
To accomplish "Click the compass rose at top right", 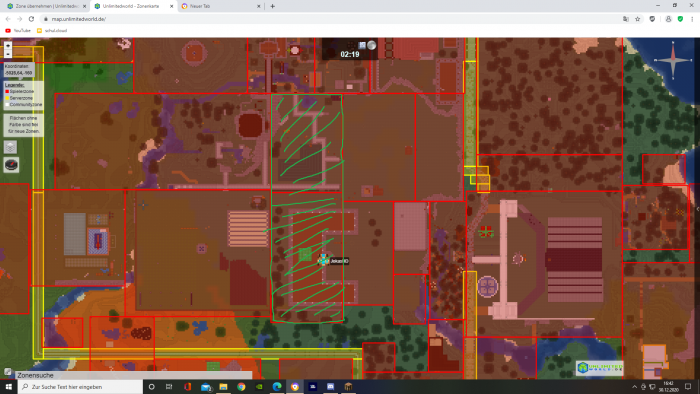I will (x=673, y=60).
